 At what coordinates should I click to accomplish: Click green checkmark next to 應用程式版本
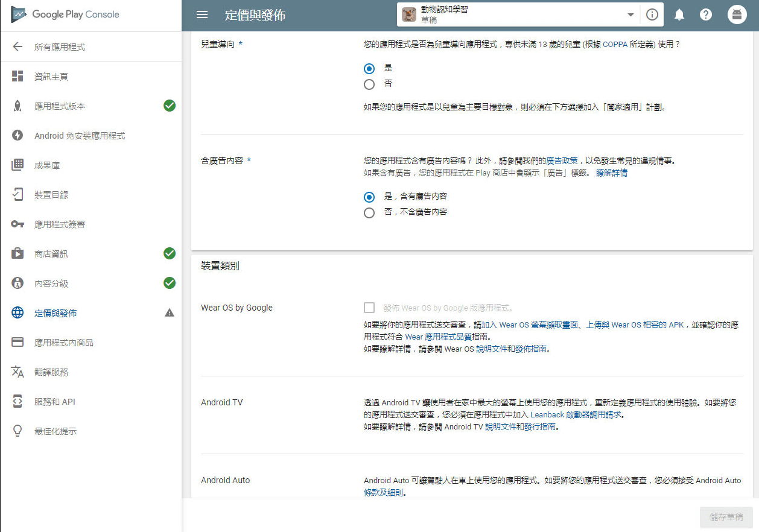(x=170, y=106)
